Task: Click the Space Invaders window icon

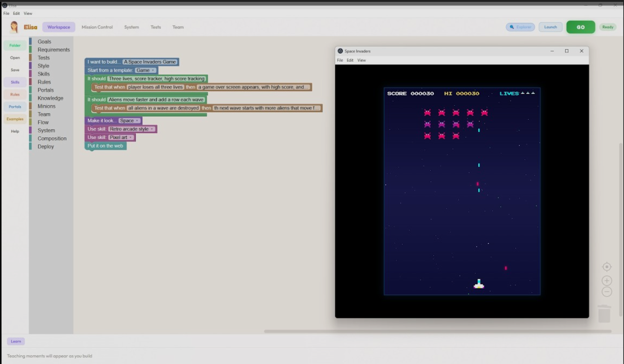Action: [340, 51]
